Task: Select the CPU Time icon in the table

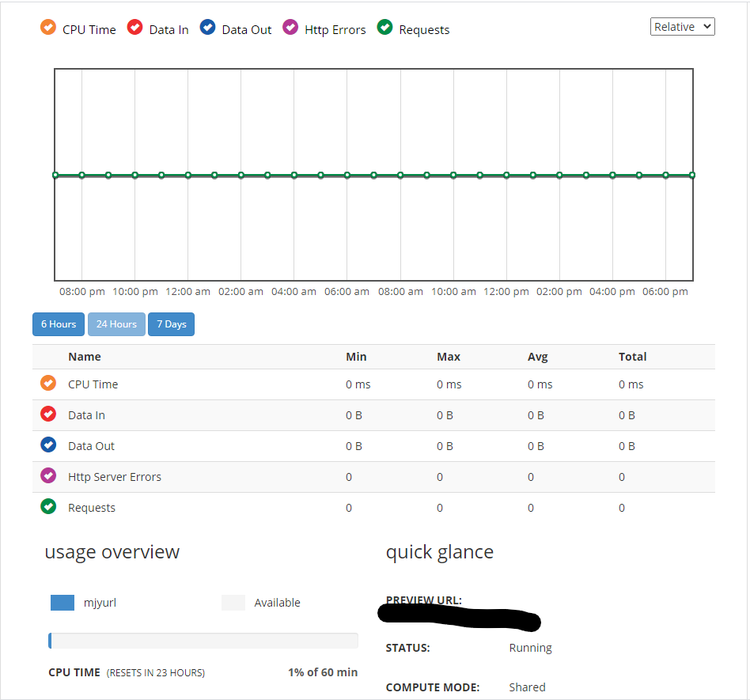Action: coord(47,383)
